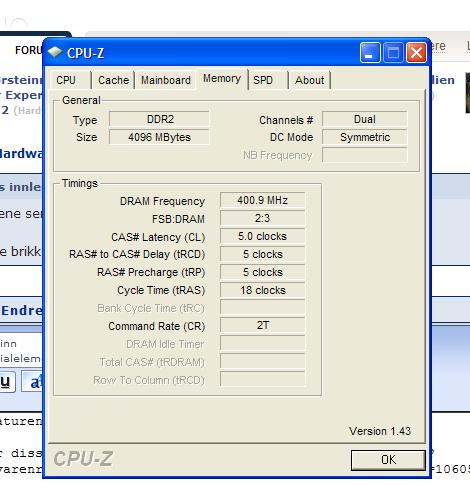The height and width of the screenshot is (487, 470).
Task: Click the OK button
Action: tap(388, 460)
